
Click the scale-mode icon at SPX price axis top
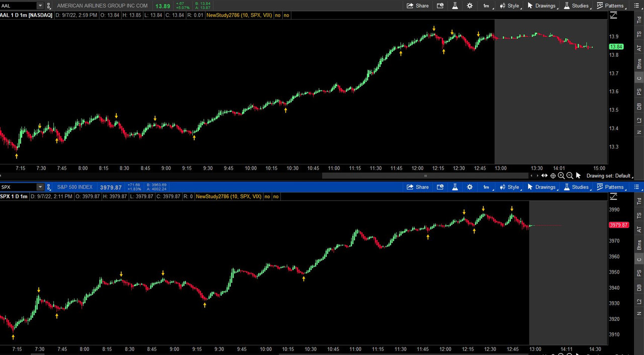coord(614,197)
